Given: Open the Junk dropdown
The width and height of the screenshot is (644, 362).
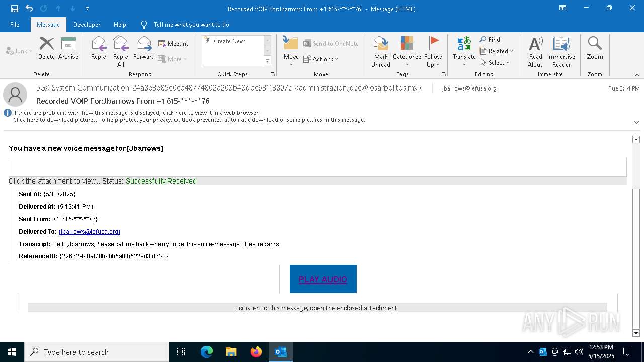Looking at the screenshot, I should pos(19,51).
